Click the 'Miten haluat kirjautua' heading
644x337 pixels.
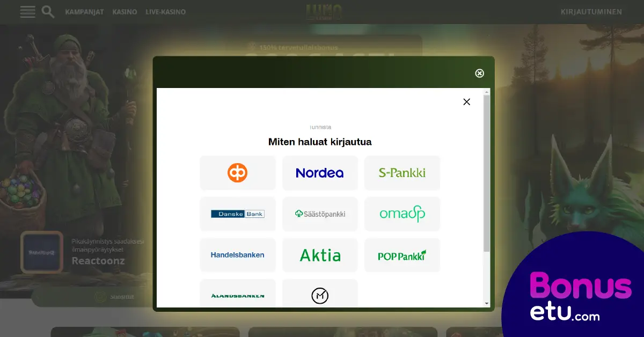point(320,142)
